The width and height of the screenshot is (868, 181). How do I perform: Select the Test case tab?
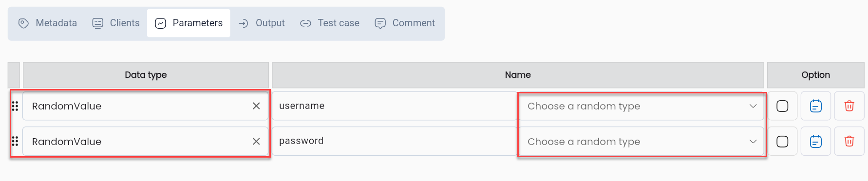point(330,23)
